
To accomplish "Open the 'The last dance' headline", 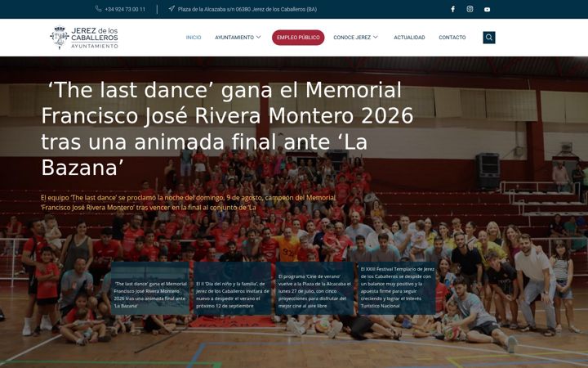I will [x=227, y=129].
